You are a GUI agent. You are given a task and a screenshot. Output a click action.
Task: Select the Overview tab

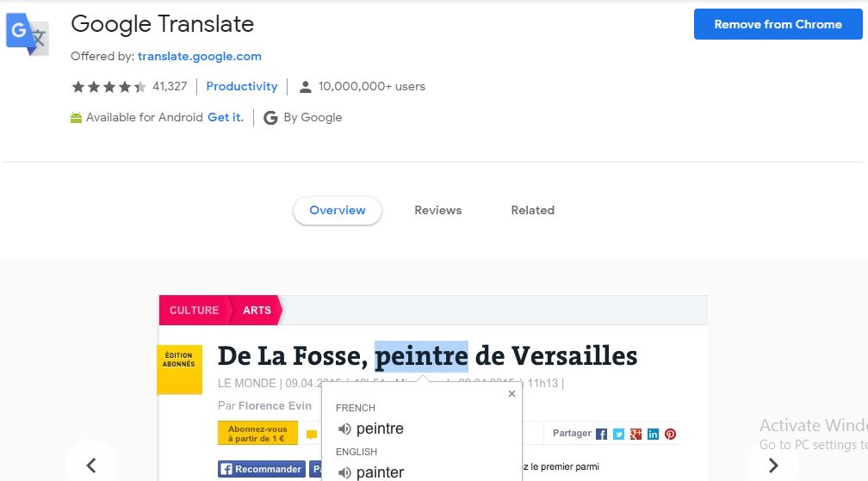338,211
